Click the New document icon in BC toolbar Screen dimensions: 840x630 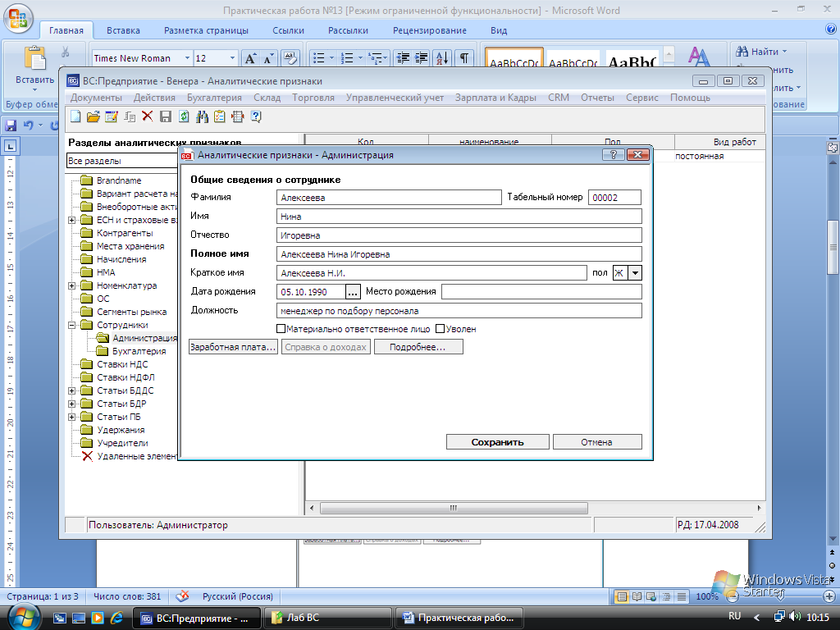pos(75,116)
